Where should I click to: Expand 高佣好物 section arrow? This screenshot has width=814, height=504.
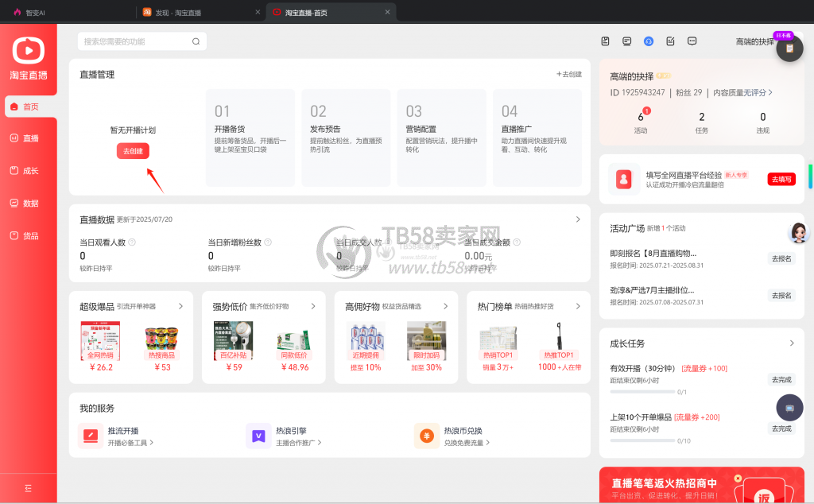click(445, 306)
